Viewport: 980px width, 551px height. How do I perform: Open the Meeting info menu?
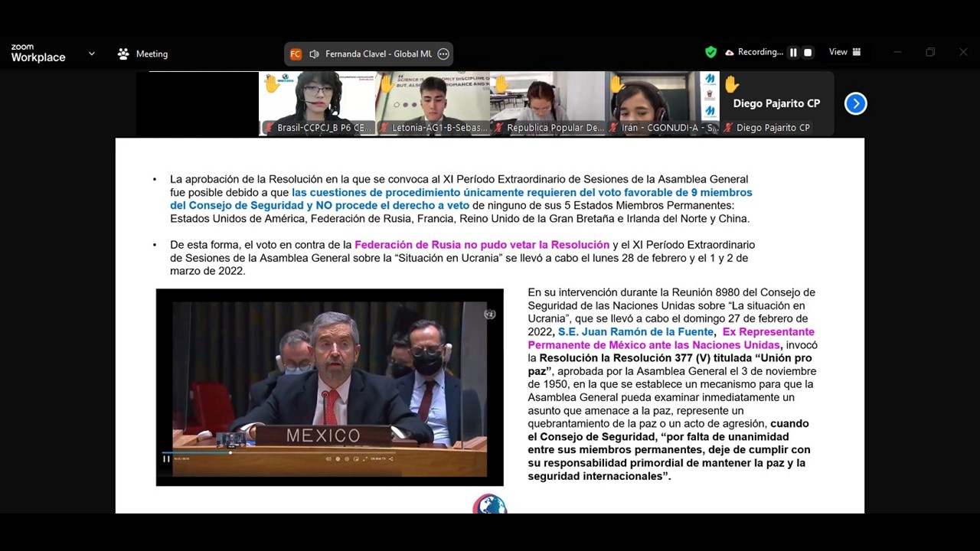point(142,54)
